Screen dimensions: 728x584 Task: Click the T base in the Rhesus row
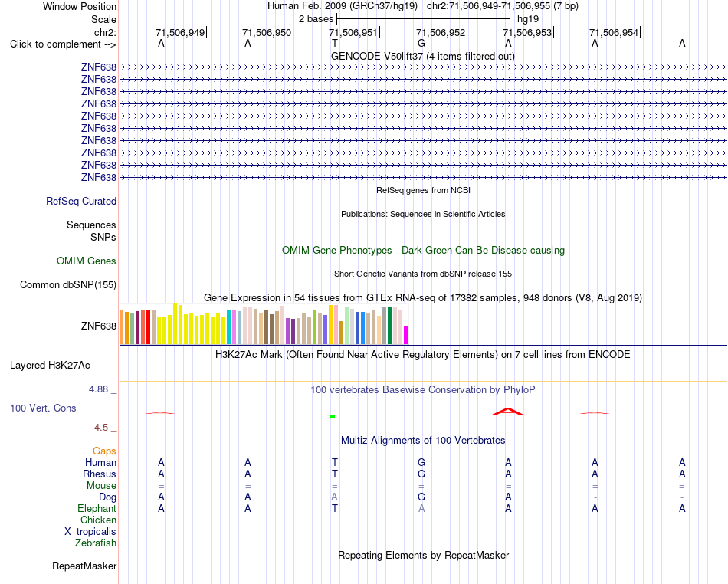pyautogui.click(x=335, y=474)
